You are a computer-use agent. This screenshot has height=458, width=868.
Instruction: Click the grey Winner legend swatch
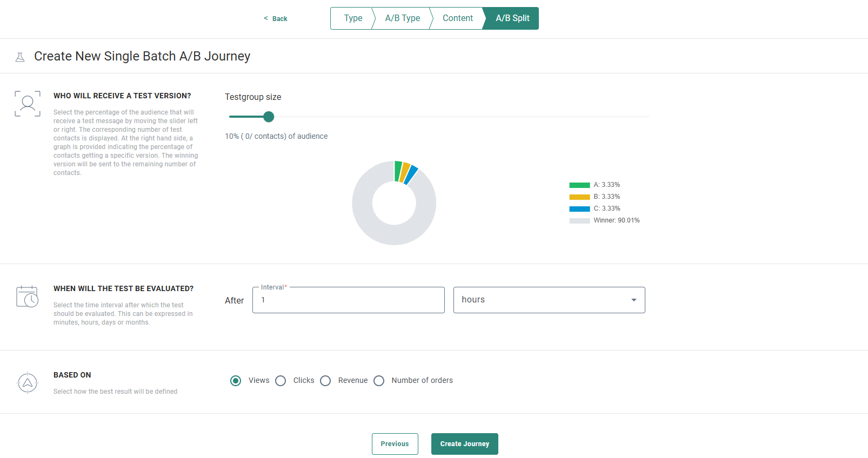[579, 221]
